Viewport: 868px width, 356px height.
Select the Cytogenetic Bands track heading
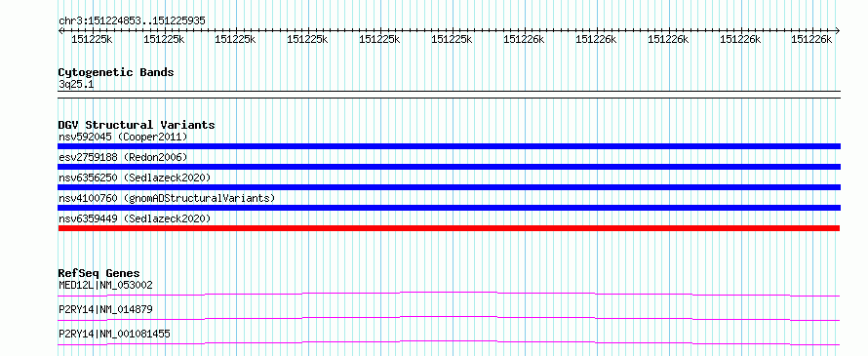116,72
